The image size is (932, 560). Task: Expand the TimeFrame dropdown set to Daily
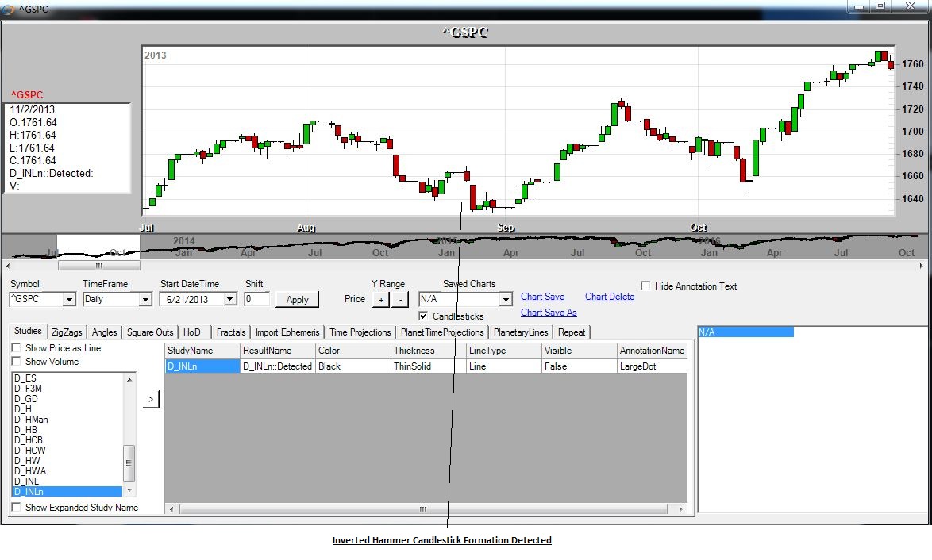[x=144, y=300]
